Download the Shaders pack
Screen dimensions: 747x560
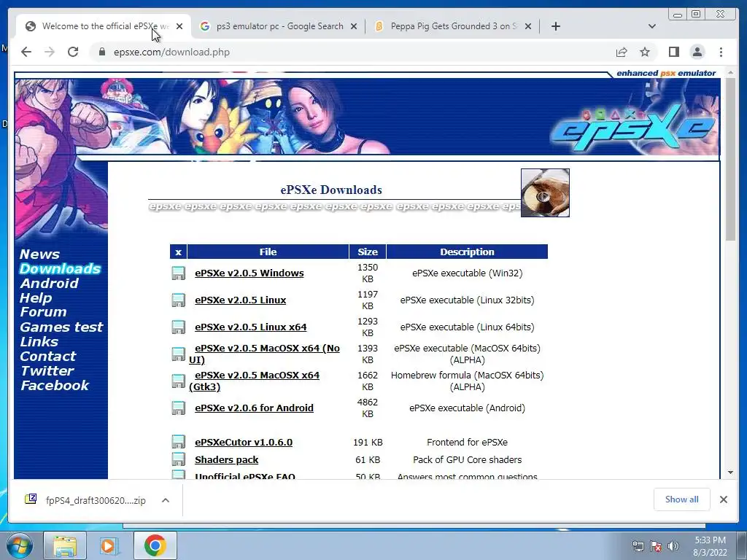pyautogui.click(x=226, y=460)
